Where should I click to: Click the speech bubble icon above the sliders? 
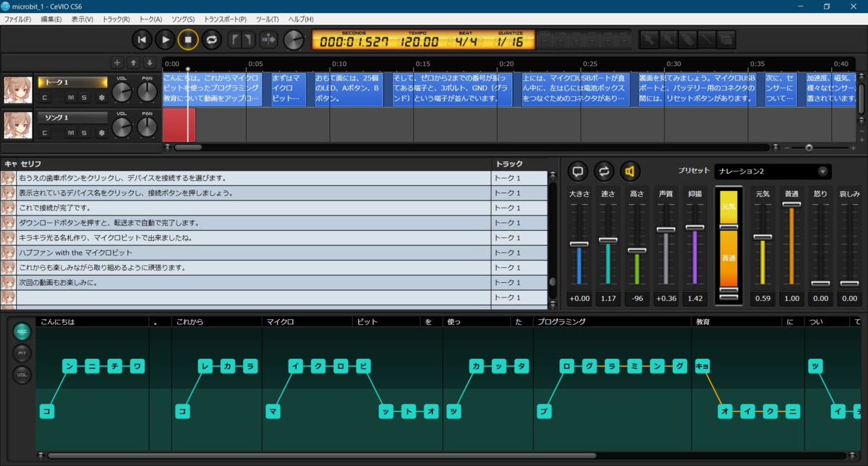(x=578, y=171)
